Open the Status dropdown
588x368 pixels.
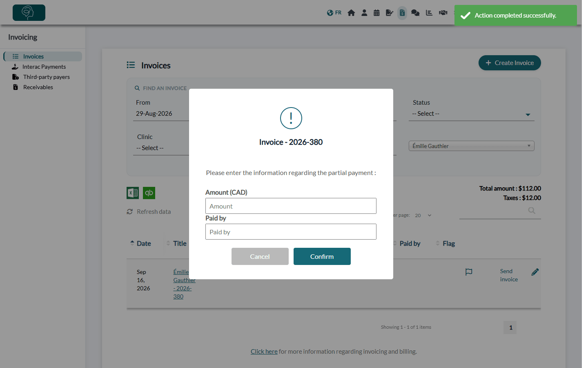472,114
